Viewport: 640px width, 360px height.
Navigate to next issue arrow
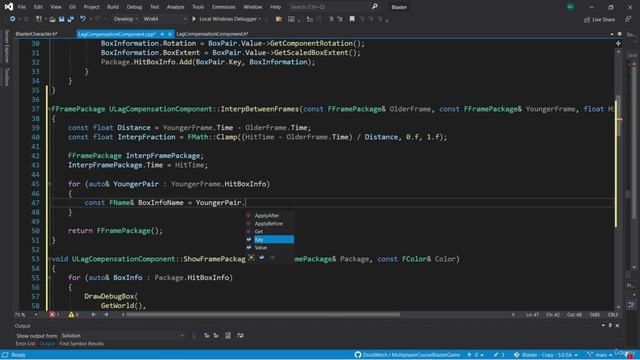(106, 315)
